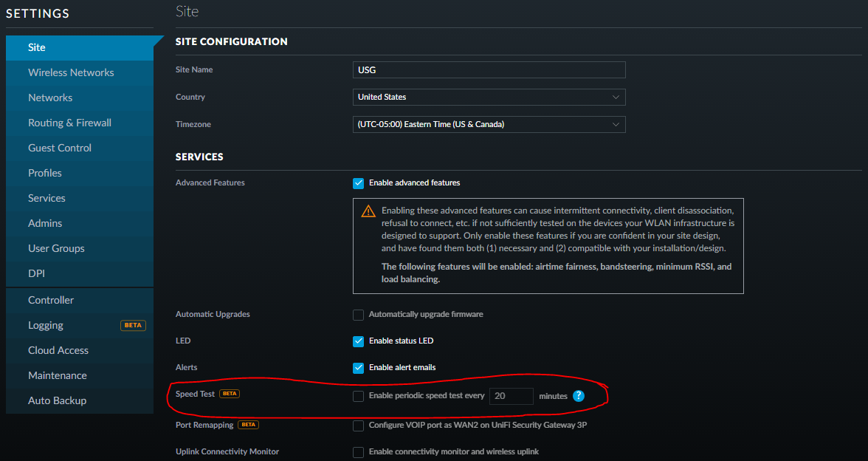The height and width of the screenshot is (461, 868).
Task: Disable the Enable status LED checkbox
Action: pos(359,341)
